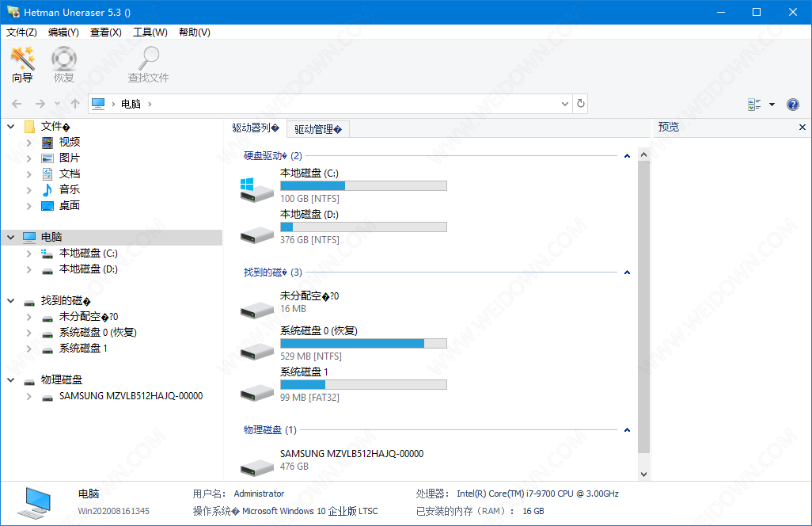The height and width of the screenshot is (526, 812).
Task: Select 系统磁盘 1 in the tree
Action: point(83,349)
